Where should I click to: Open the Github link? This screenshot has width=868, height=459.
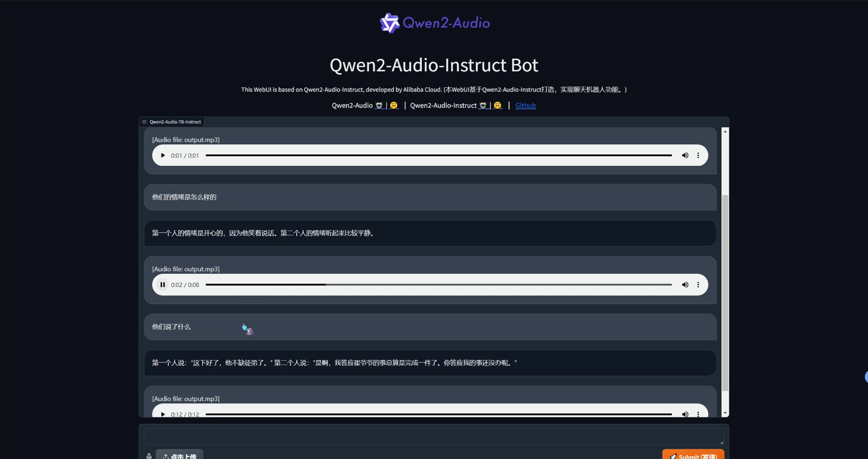click(x=526, y=105)
